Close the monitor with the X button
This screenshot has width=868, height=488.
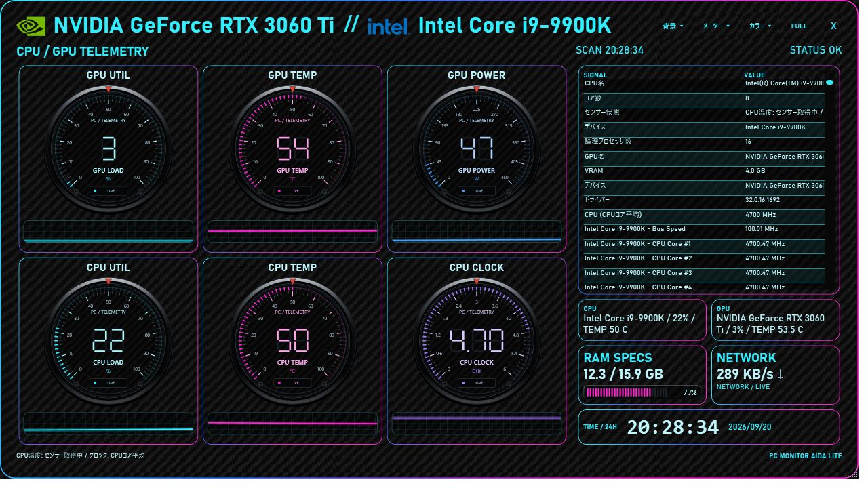click(x=833, y=26)
